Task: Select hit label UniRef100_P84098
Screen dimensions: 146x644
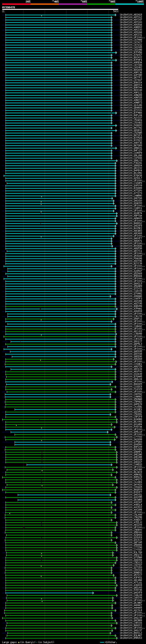Action: [x=131, y=259]
